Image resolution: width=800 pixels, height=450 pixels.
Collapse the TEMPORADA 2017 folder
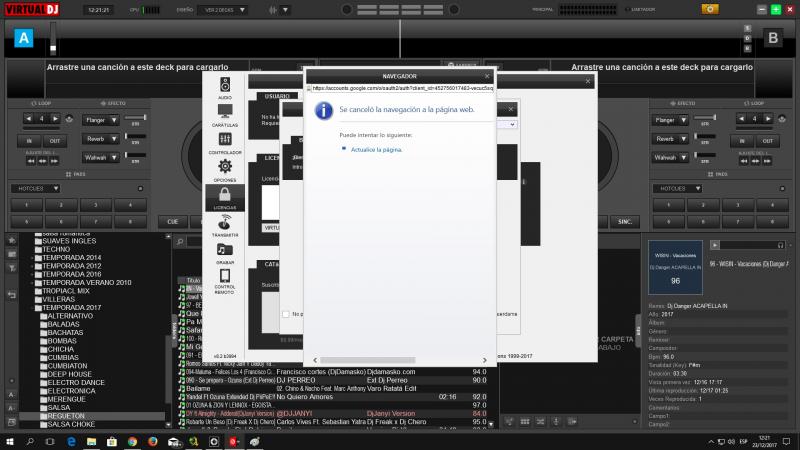pos(32,308)
